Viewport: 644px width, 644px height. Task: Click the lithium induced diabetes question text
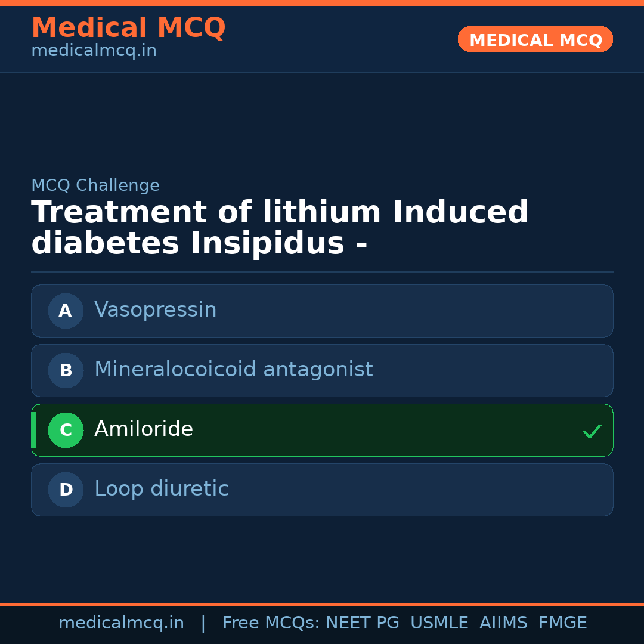click(x=280, y=228)
